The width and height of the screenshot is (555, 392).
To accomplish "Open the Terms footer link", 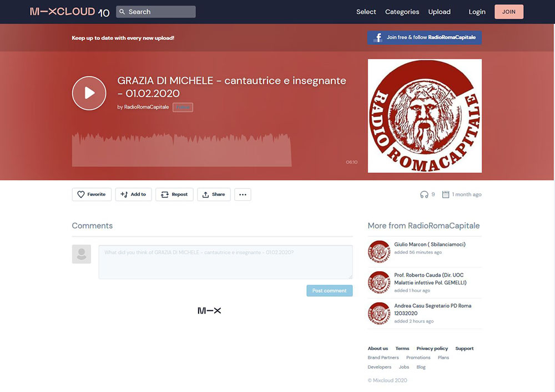I will (402, 349).
